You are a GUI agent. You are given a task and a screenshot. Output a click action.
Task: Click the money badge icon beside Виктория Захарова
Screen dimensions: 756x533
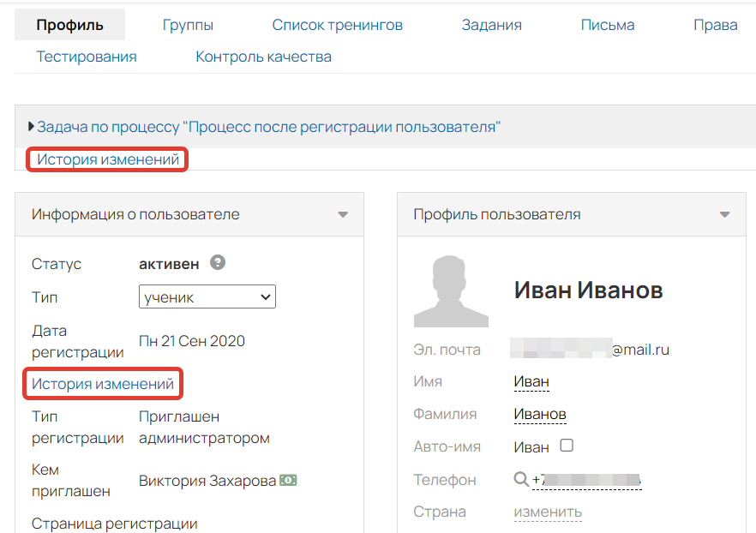pyautogui.click(x=288, y=480)
